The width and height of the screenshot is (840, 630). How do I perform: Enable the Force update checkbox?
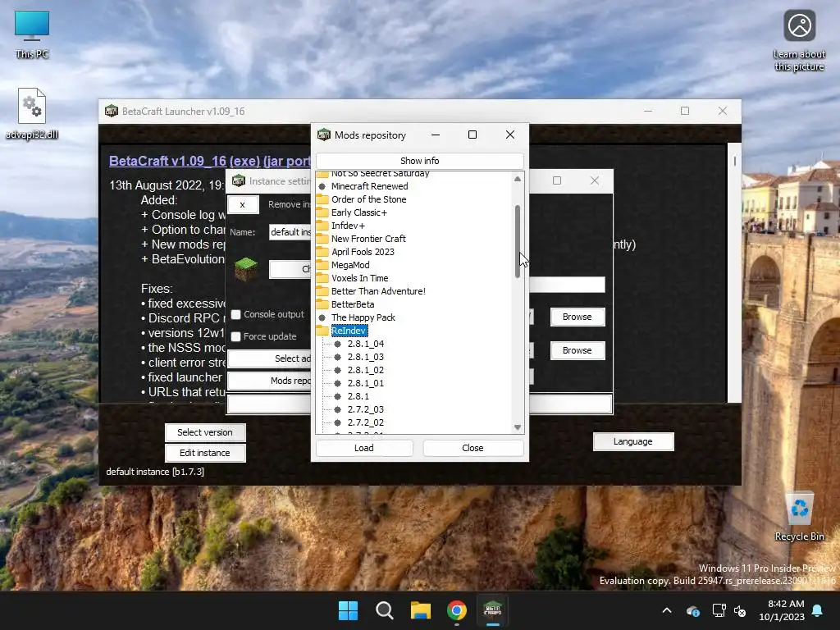(235, 336)
